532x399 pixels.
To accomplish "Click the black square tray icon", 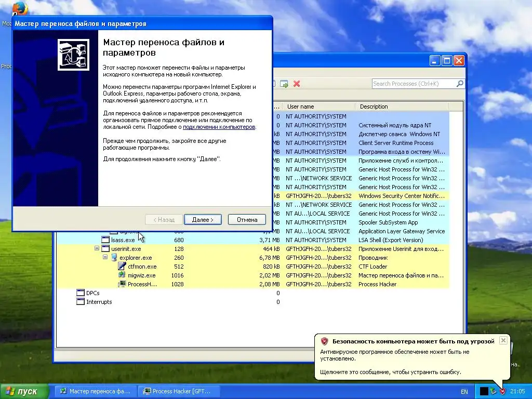I will coord(484,391).
